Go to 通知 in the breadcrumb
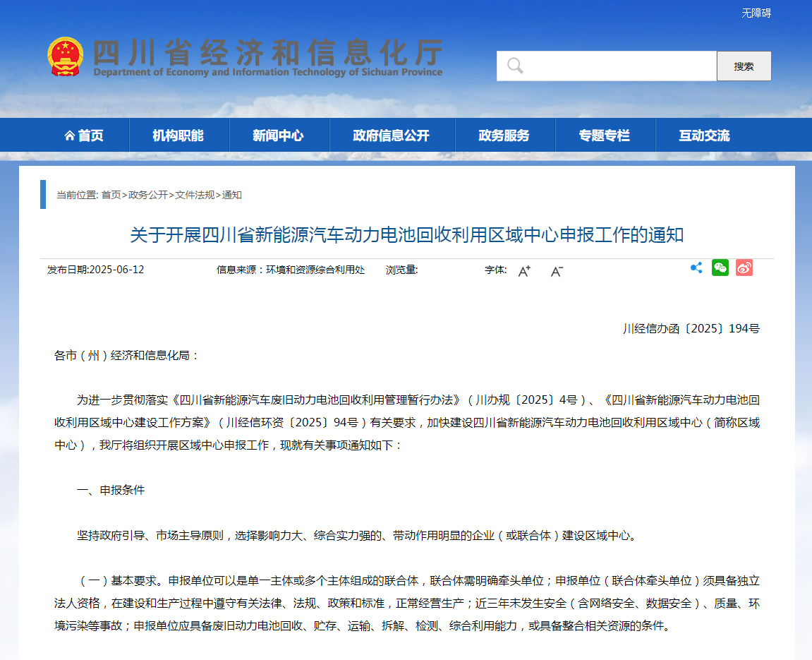Screen dimensions: 812x660 pyautogui.click(x=232, y=195)
